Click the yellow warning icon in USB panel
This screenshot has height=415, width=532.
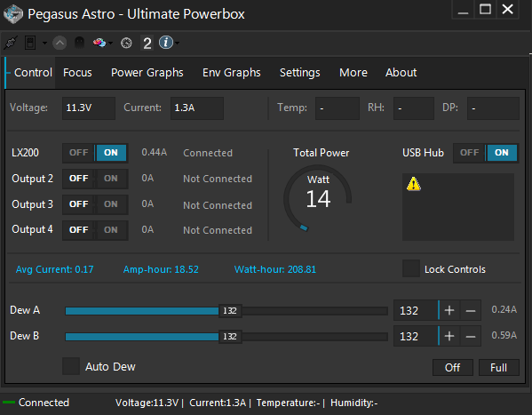(414, 184)
